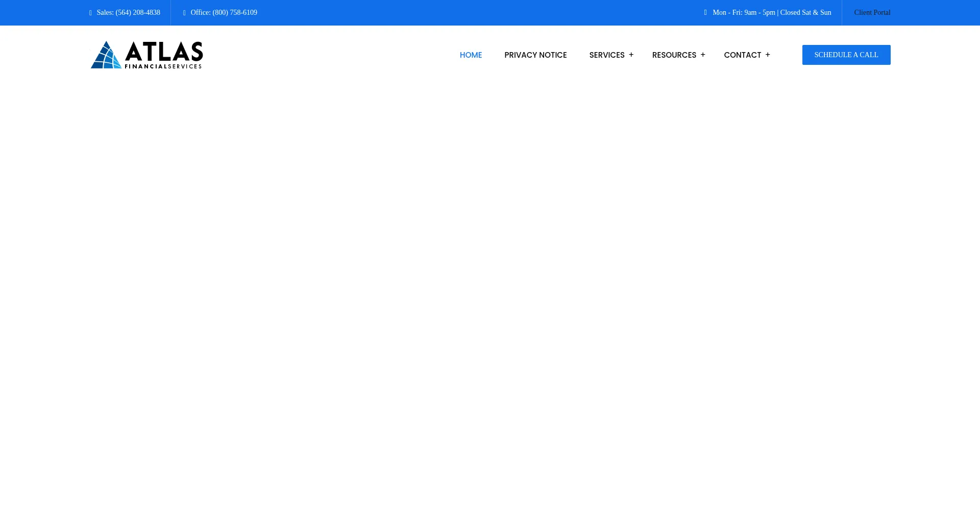Click the clock icon before business hours
980x507 pixels.
(706, 13)
